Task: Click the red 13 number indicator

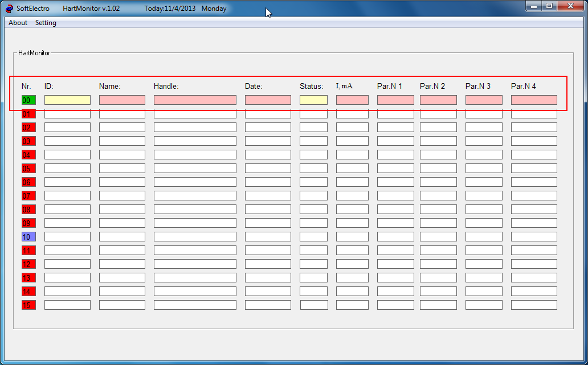Action: tap(28, 278)
